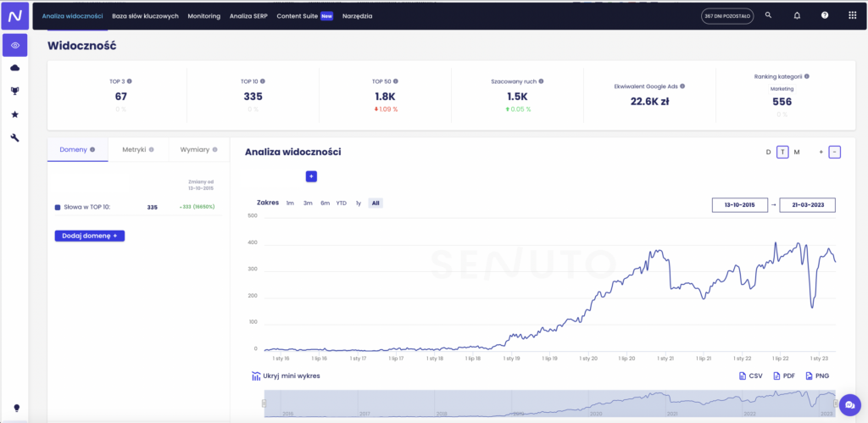Screen dimensions: 868x423
Task: Open the wrench tools sidebar icon
Action: click(15, 138)
